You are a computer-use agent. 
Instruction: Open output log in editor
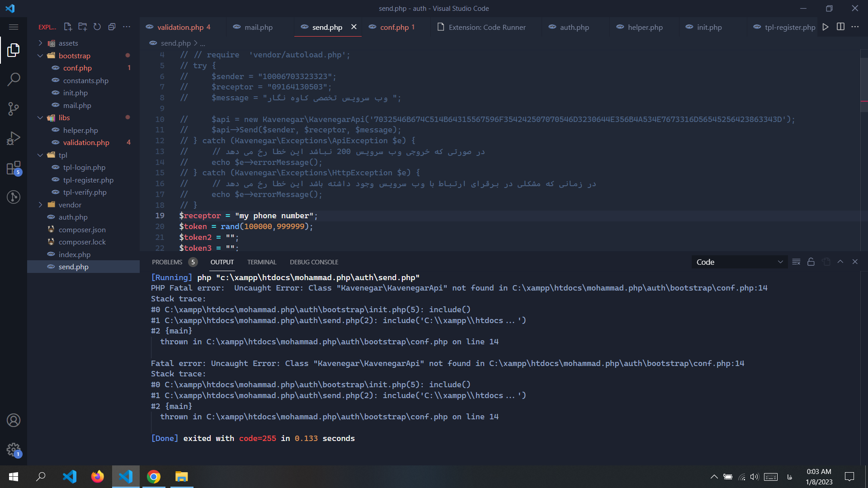[826, 262]
